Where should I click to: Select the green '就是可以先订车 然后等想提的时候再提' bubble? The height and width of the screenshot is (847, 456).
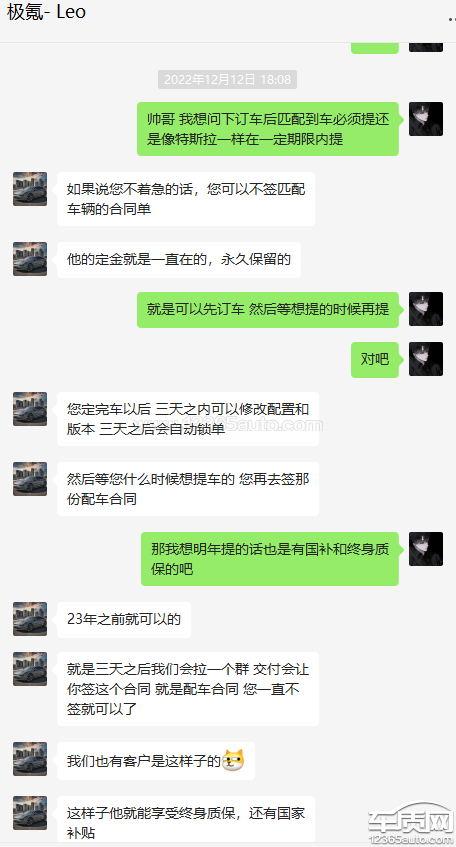pyautogui.click(x=268, y=310)
